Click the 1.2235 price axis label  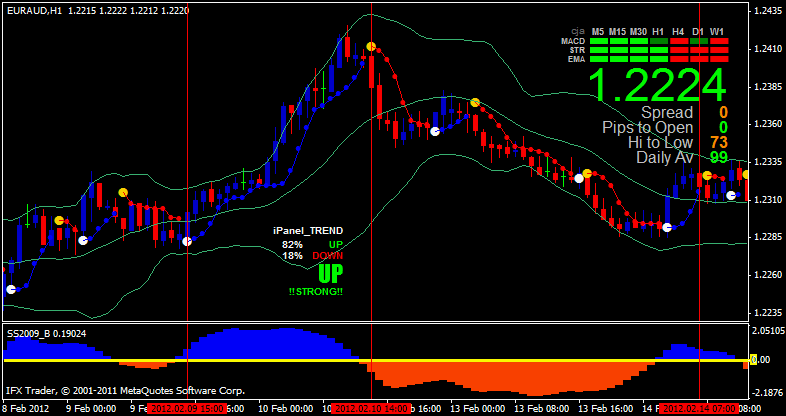point(766,312)
